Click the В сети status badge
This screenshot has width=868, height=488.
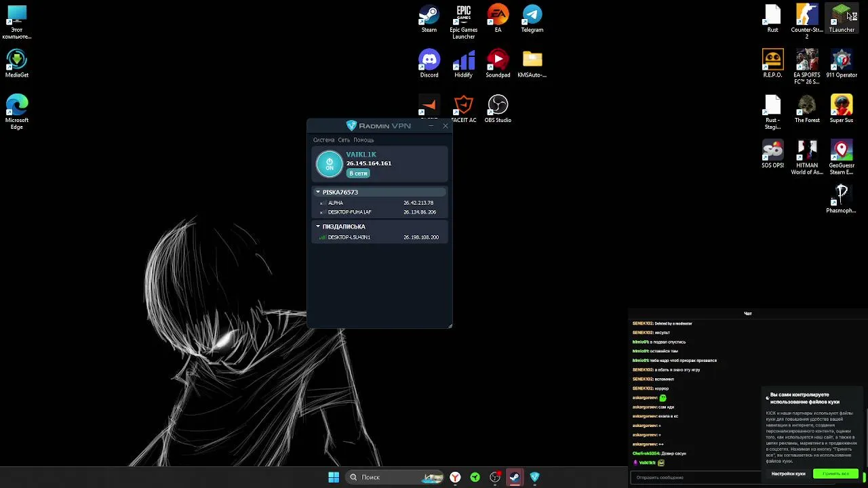pos(358,174)
